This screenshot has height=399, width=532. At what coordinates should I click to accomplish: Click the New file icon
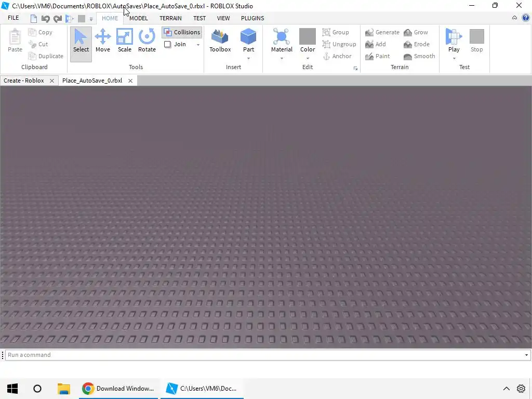pyautogui.click(x=34, y=18)
